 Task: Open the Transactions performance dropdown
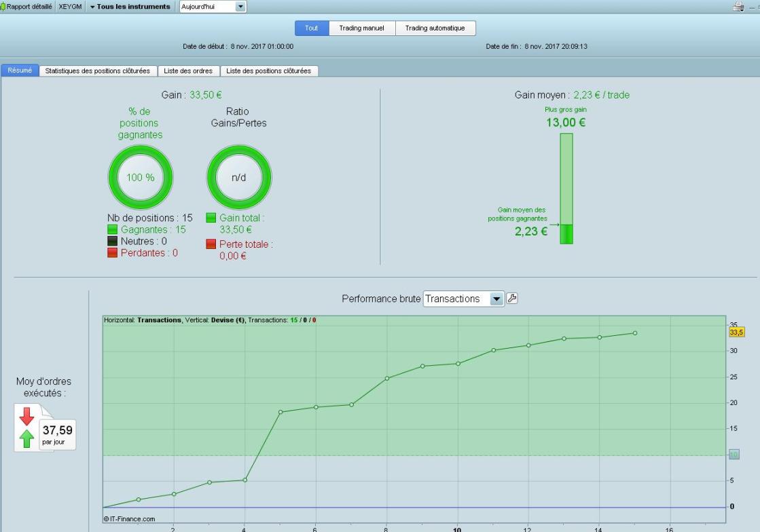coord(463,299)
